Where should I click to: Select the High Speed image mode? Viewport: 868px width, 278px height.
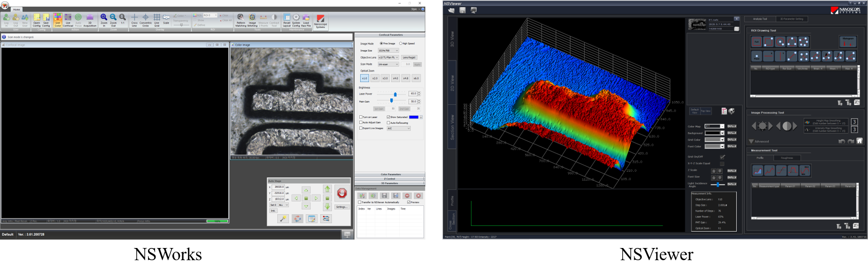[401, 44]
